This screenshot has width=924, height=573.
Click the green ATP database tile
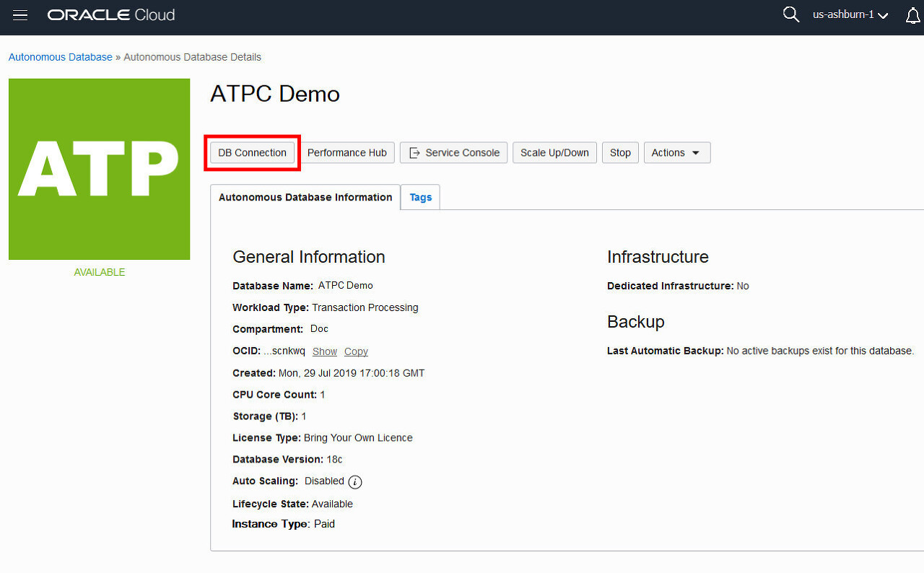[100, 169]
